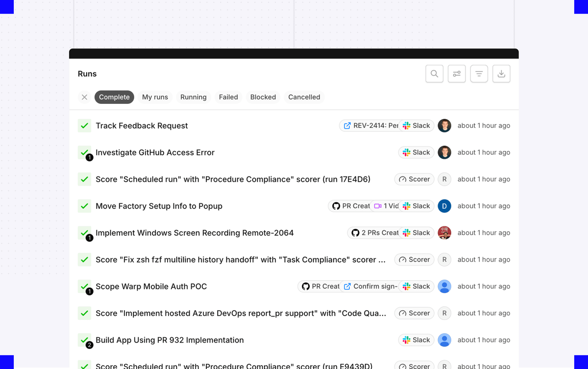
Task: Download runs using the download icon
Action: tap(501, 74)
